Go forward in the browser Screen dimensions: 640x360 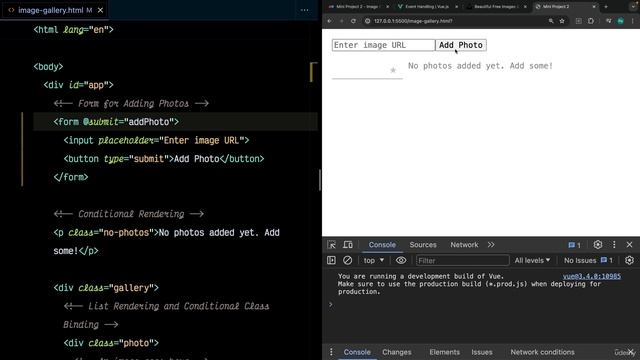(x=341, y=21)
